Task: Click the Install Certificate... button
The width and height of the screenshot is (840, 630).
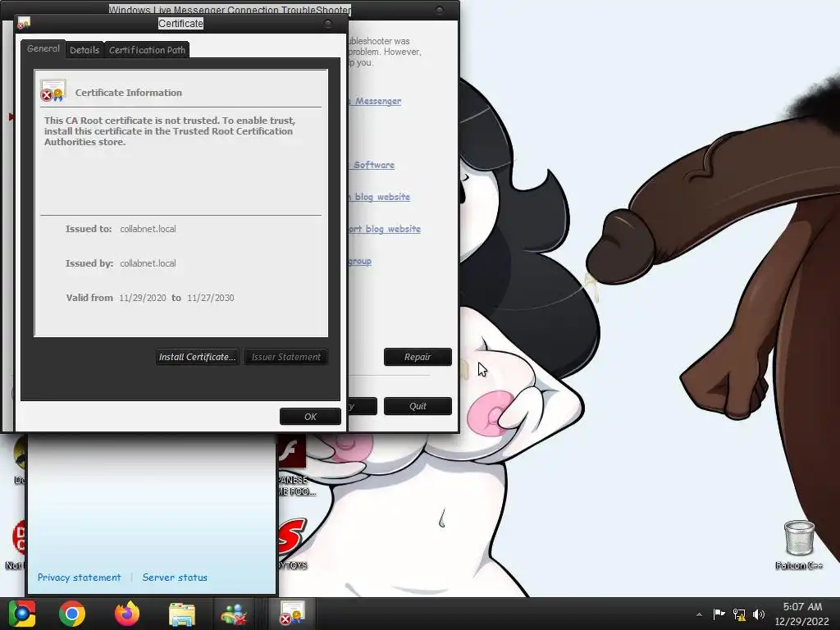Action: click(197, 357)
